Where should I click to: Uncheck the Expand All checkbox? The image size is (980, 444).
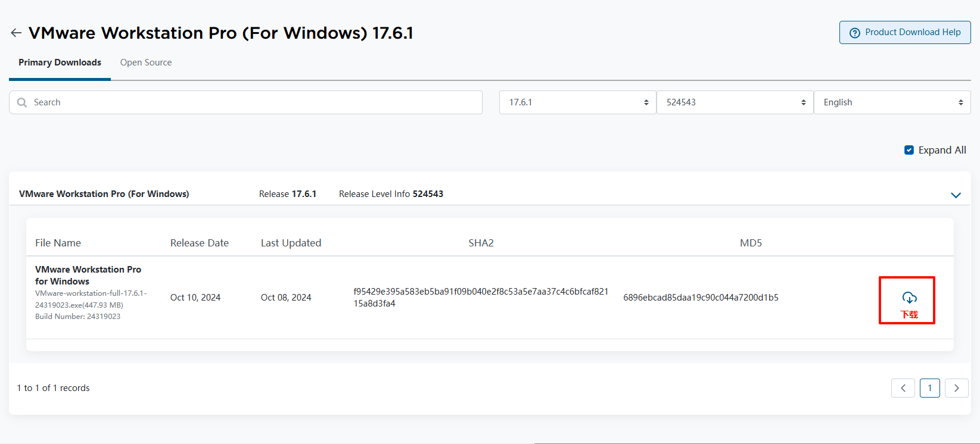909,150
